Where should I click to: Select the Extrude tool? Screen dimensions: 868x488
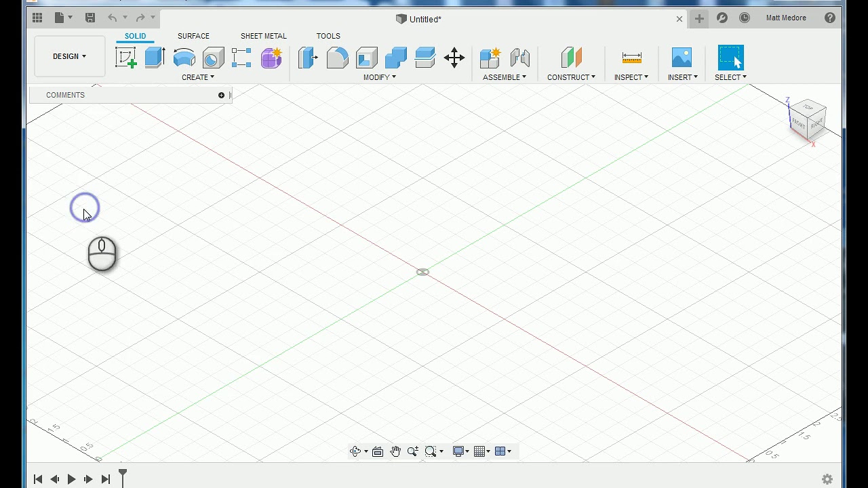pos(155,58)
